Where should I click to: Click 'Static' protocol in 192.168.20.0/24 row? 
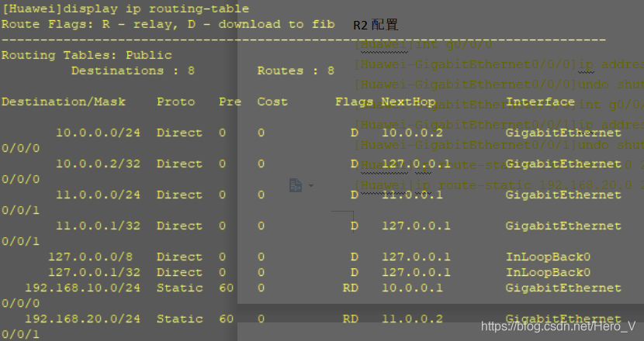click(x=179, y=319)
